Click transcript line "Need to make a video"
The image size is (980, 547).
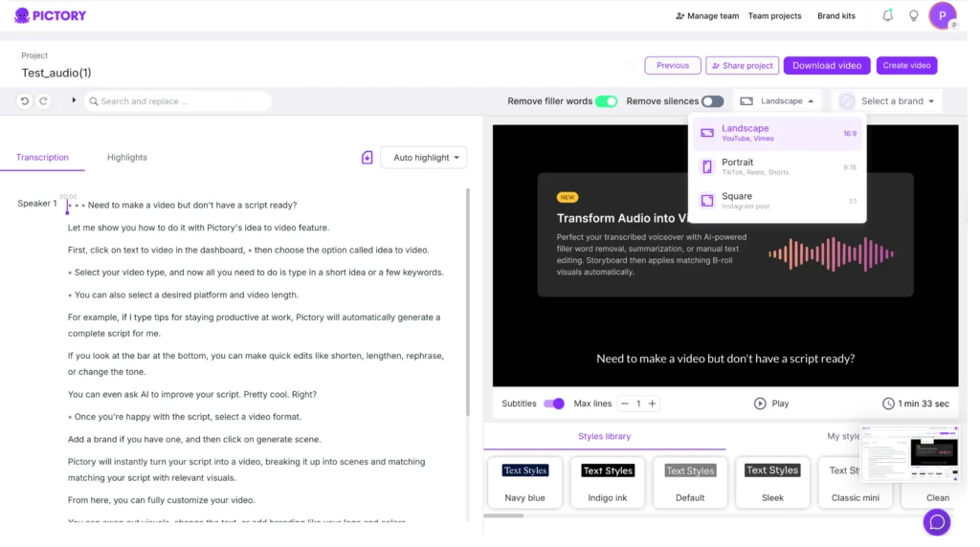click(192, 205)
